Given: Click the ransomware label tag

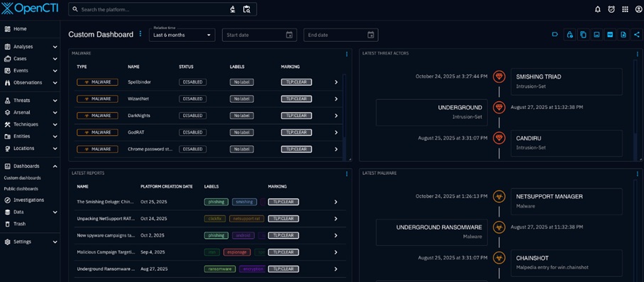Looking at the screenshot, I should (220, 269).
